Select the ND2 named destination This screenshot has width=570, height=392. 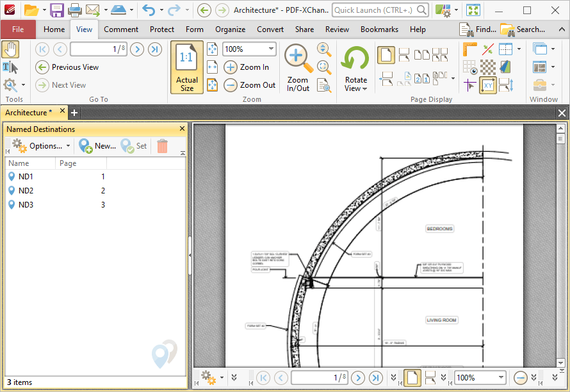pos(95,190)
